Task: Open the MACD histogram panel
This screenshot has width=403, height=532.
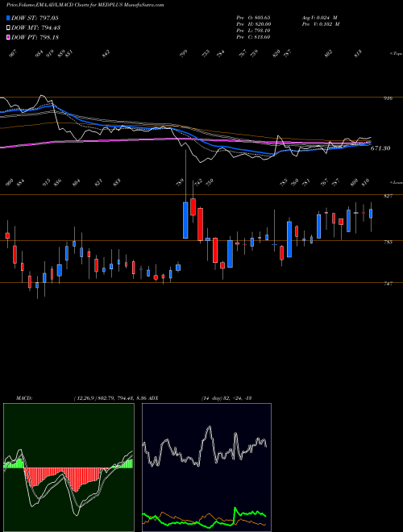Action: [69, 468]
